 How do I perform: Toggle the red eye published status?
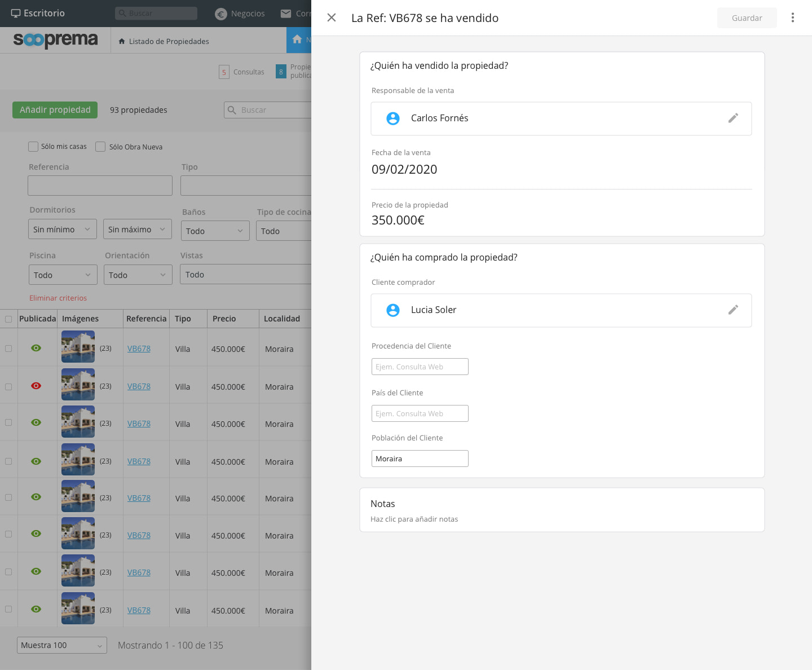pyautogui.click(x=36, y=386)
